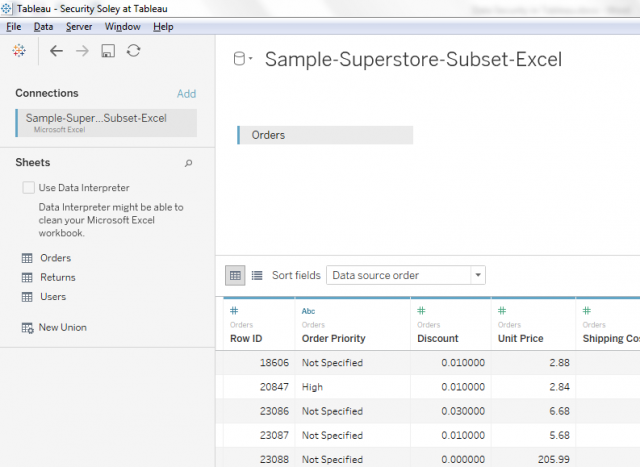Click the Discount column header
The image size is (640, 467).
(438, 338)
